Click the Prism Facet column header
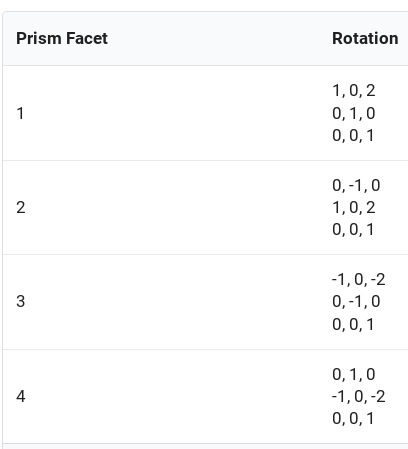 62,38
